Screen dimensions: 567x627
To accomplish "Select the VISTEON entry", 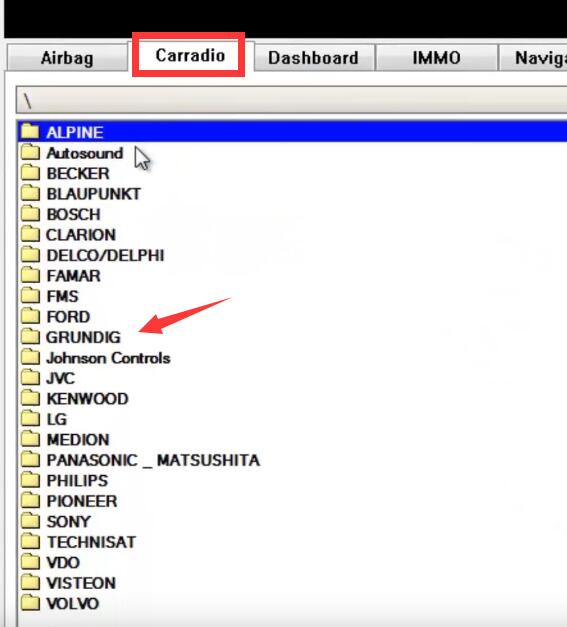I will click(81, 583).
